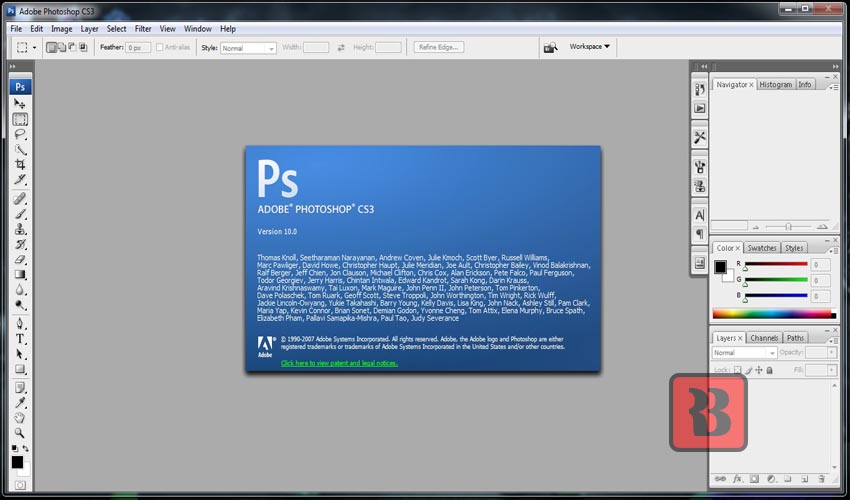Viewport: 850px width, 500px height.
Task: Select the Eraser tool
Action: [x=20, y=259]
